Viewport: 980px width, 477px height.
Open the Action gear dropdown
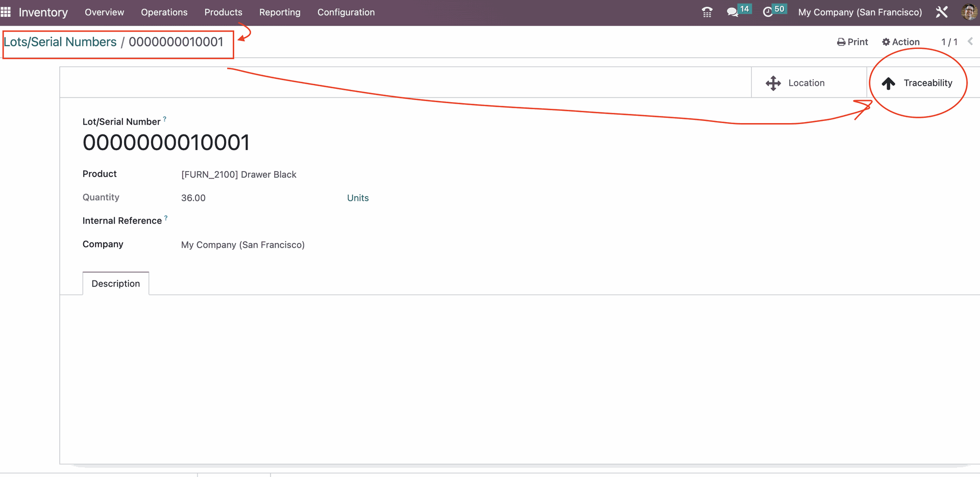click(901, 42)
